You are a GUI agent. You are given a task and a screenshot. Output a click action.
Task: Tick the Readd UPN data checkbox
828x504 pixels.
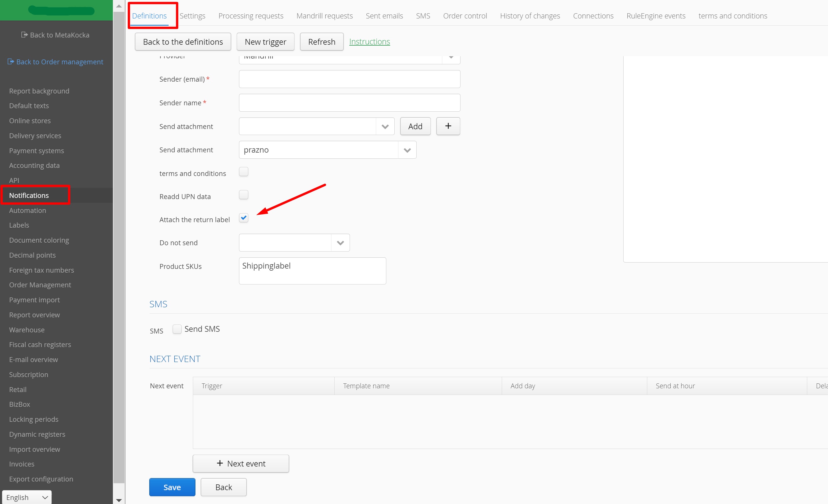[243, 195]
